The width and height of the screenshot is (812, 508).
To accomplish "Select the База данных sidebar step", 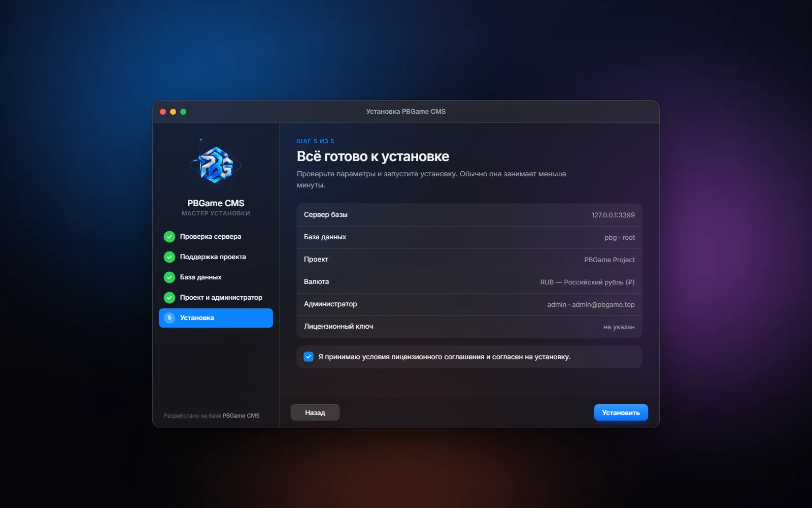I will tap(216, 277).
